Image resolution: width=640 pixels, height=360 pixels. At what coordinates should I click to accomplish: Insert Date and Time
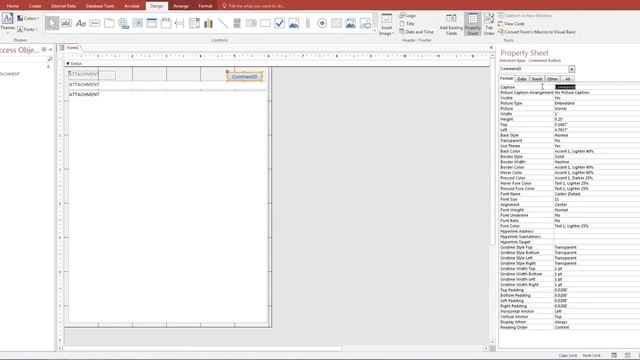pos(416,32)
